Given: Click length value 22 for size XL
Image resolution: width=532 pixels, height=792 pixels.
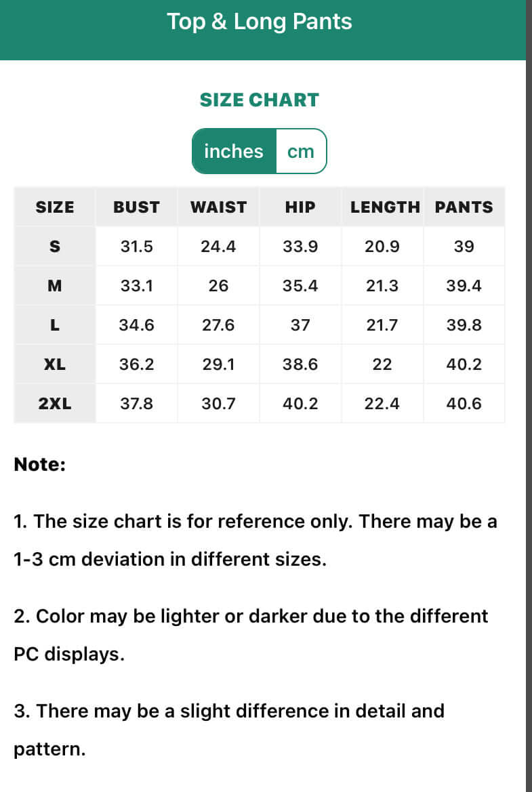Looking at the screenshot, I should (x=382, y=364).
